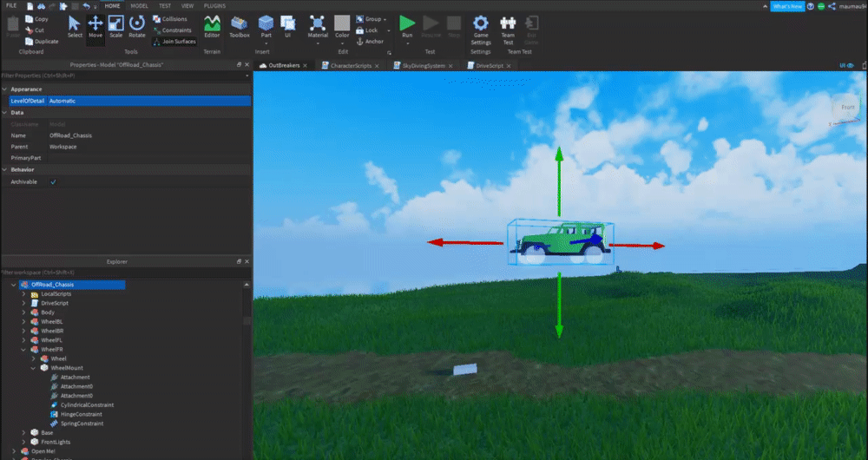Anchor the selected model
This screenshot has height=460, width=868.
coord(370,42)
